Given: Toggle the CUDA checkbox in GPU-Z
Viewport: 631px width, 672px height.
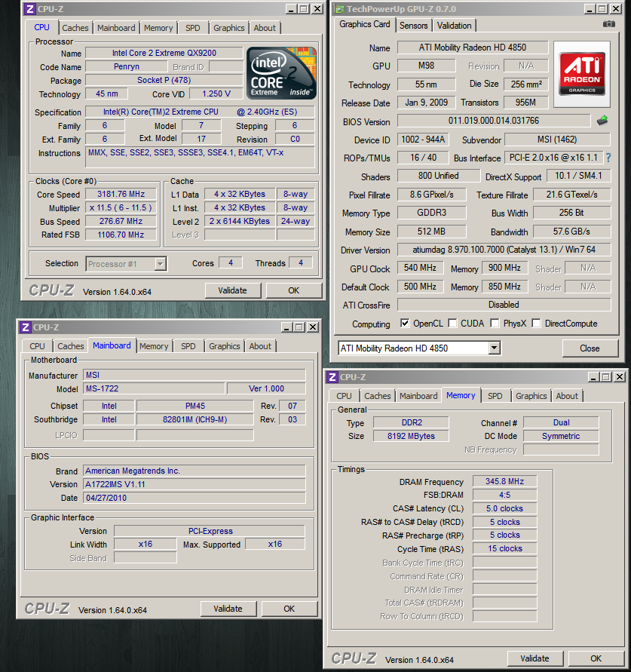Looking at the screenshot, I should point(452,323).
